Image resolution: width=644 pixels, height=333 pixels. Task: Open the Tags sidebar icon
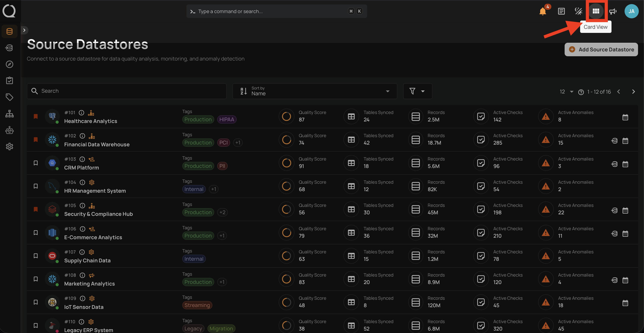tap(10, 97)
